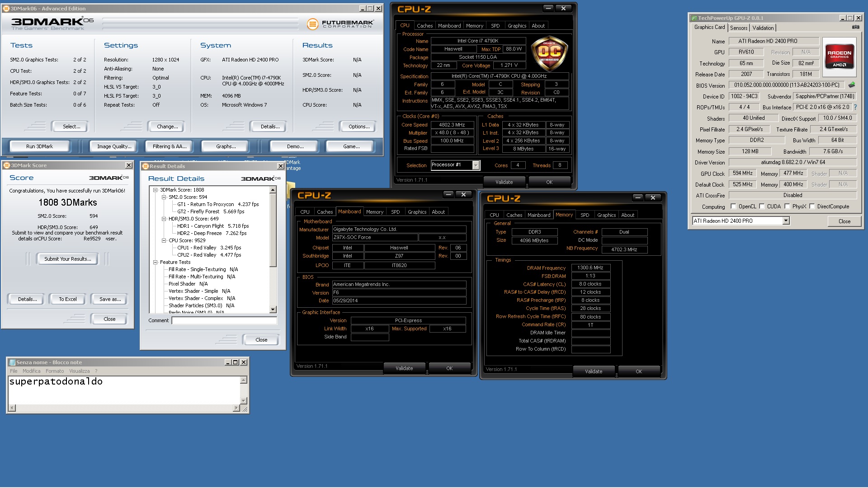Open Notepad Modifica menu
Screen dimensions: 868x488
(32, 371)
